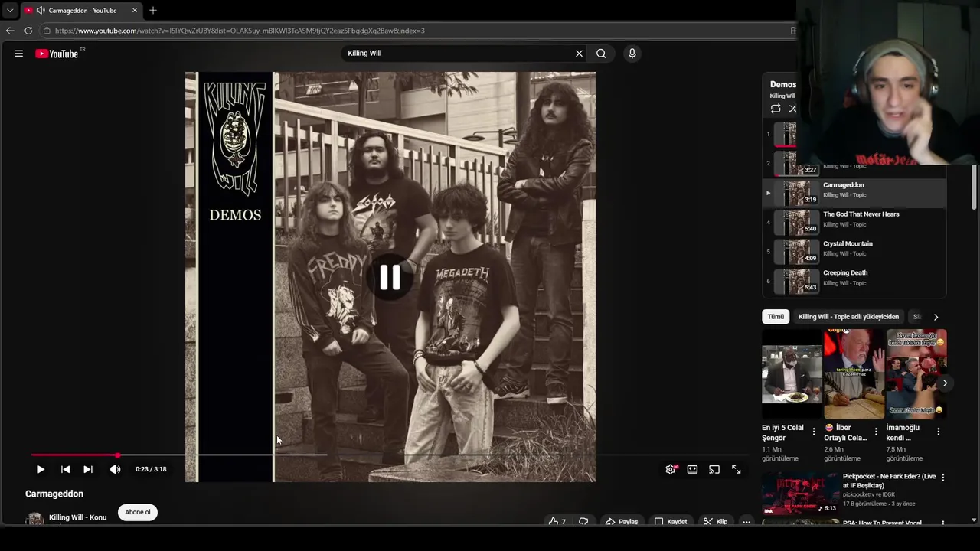Screen dimensions: 980x551
Task: Open a new browser tab
Action: (152, 11)
